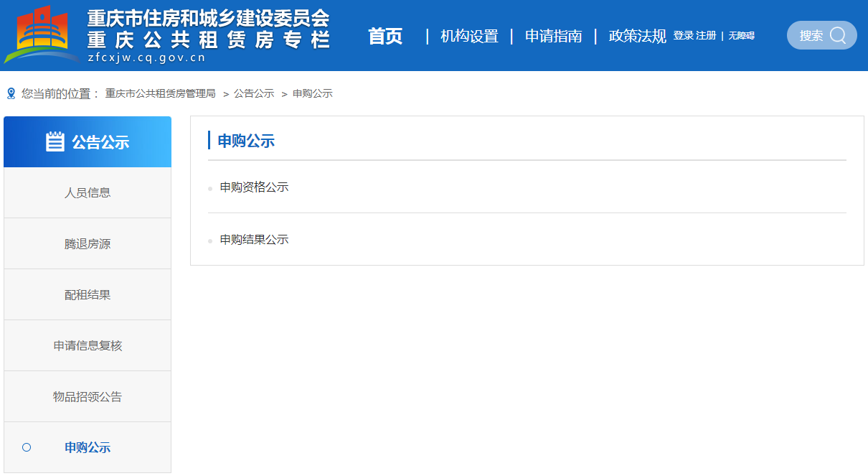Click the circle marker beside 申购公示
This screenshot has height=476, width=868.
pyautogui.click(x=27, y=447)
